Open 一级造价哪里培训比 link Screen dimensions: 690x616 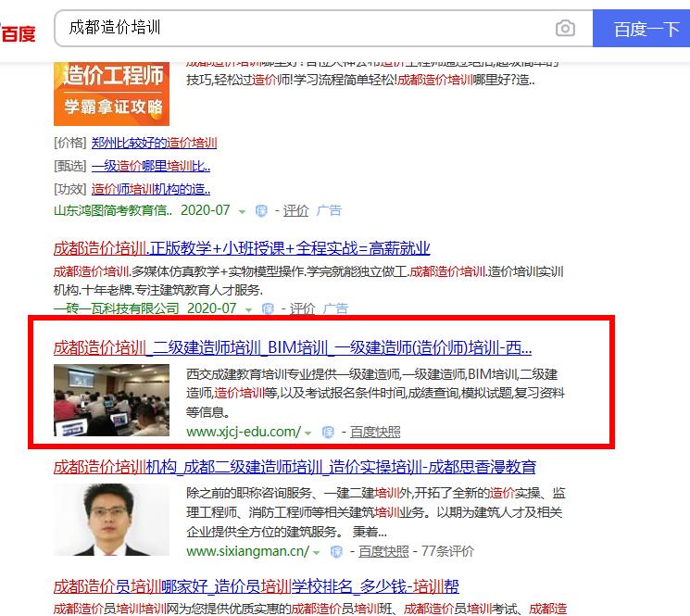pyautogui.click(x=151, y=167)
